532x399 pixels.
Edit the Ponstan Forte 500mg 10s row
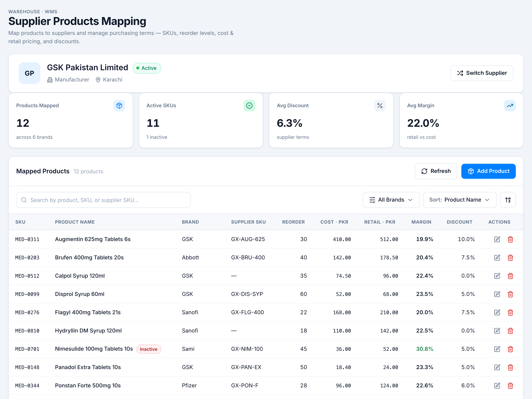(497, 386)
